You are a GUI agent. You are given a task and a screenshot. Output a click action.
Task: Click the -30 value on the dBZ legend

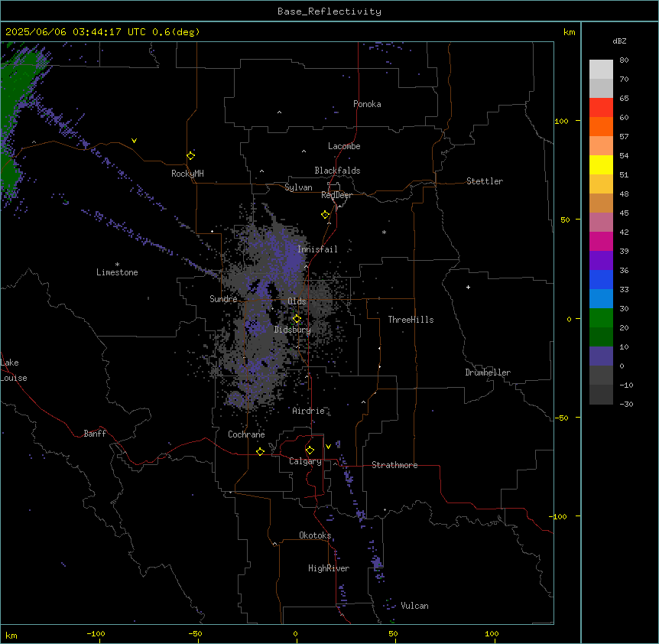(x=626, y=404)
